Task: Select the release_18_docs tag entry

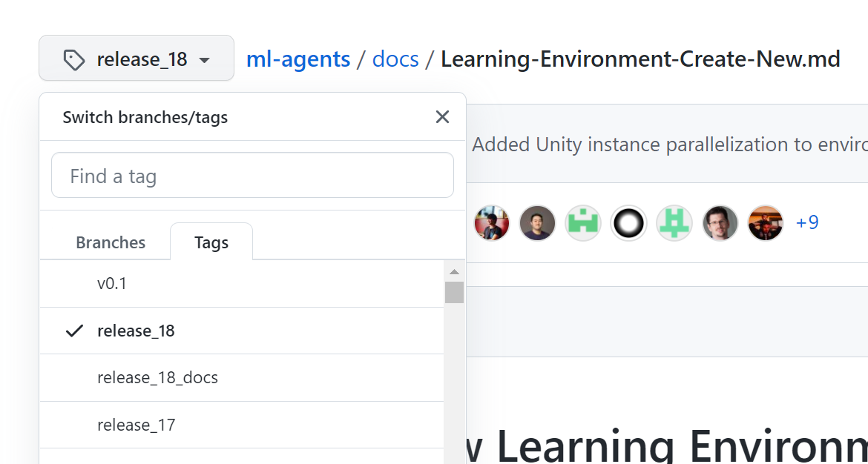Action: [x=157, y=377]
